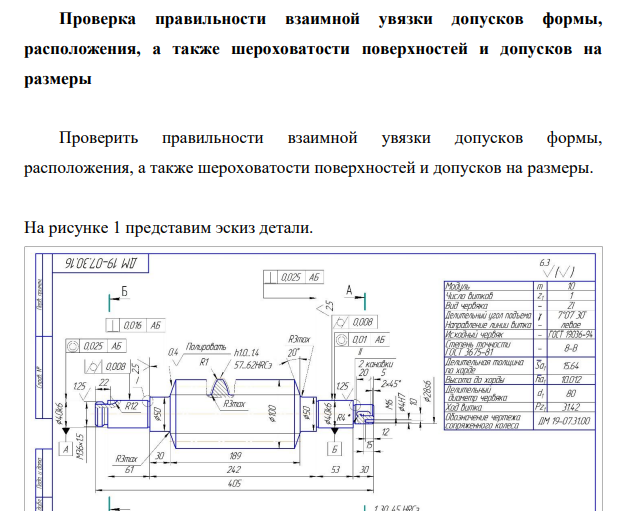Click the "Вид червяка" table row label

click(467, 305)
